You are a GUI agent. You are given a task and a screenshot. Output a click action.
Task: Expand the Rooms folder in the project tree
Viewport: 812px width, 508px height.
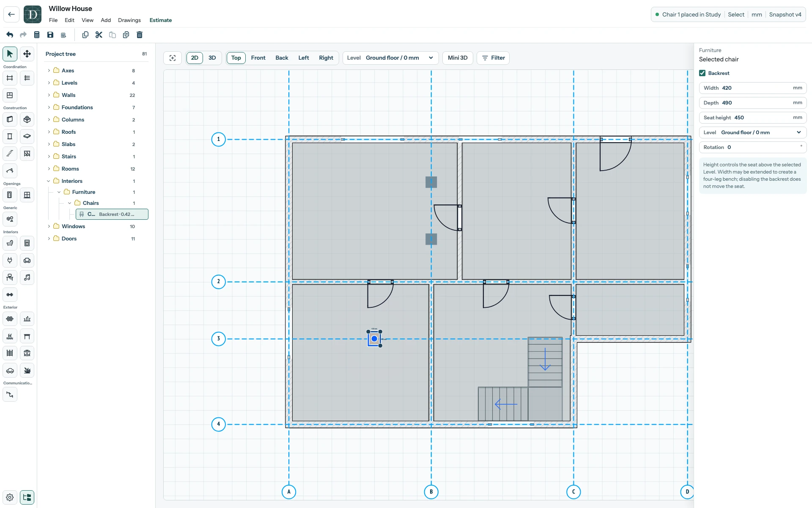click(49, 169)
